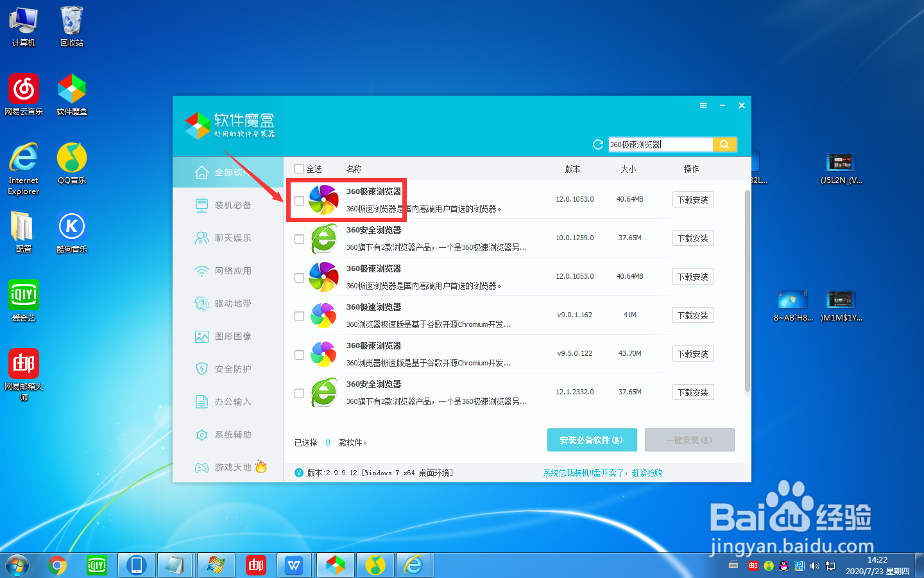This screenshot has width=924, height=578.
Task: Open Chrome from the taskbar
Action: click(57, 566)
